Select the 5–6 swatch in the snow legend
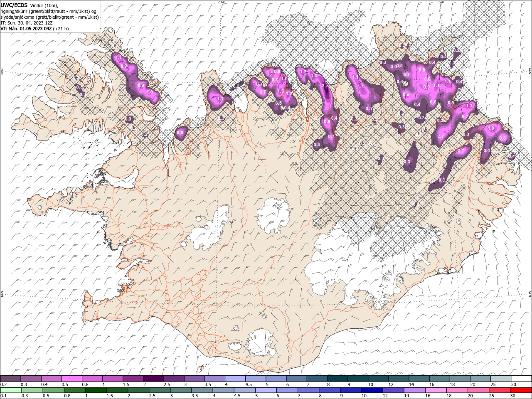The image size is (532, 399). click(276, 379)
